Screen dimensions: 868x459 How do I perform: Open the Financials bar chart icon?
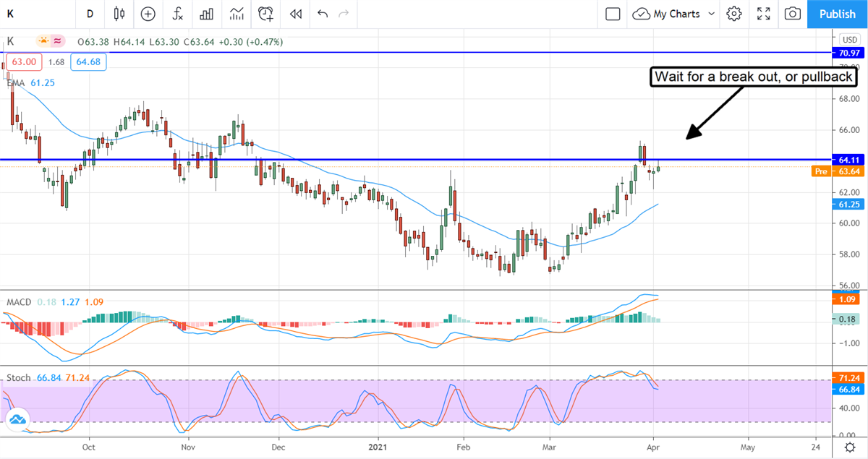(207, 14)
